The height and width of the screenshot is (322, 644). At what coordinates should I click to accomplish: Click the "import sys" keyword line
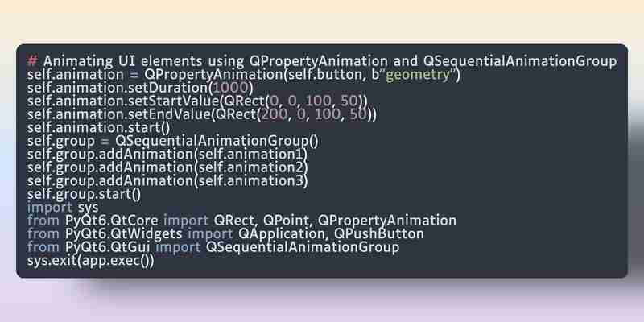pos(63,207)
